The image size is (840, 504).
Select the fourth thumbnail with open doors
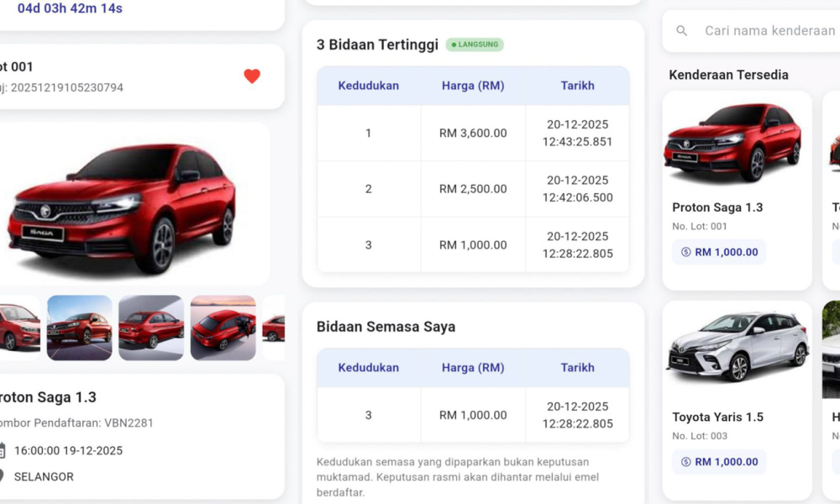223,328
